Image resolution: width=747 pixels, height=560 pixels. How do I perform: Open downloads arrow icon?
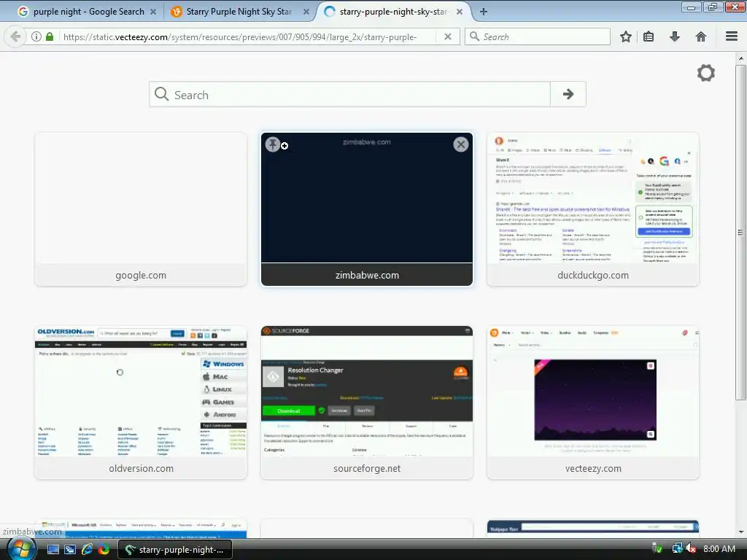click(x=675, y=36)
